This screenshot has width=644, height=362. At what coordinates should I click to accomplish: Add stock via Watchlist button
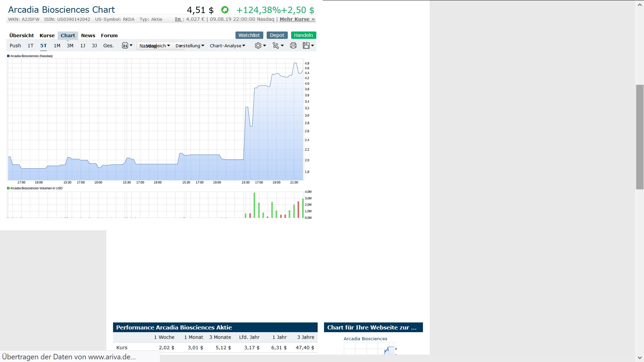(x=249, y=35)
